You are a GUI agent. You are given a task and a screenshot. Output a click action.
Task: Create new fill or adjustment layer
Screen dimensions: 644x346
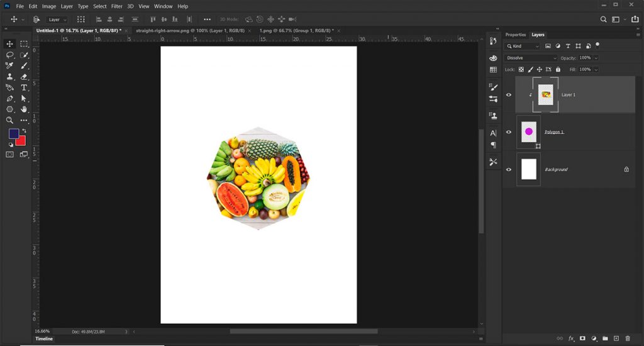[594, 338]
